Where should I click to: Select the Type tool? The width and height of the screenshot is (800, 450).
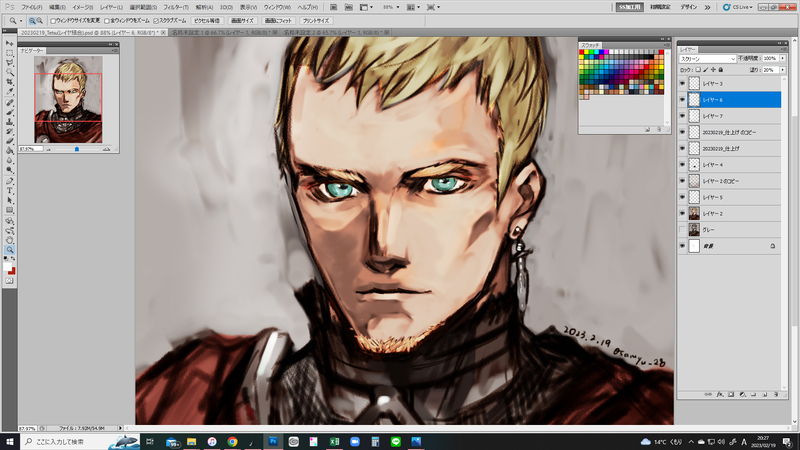click(x=10, y=191)
